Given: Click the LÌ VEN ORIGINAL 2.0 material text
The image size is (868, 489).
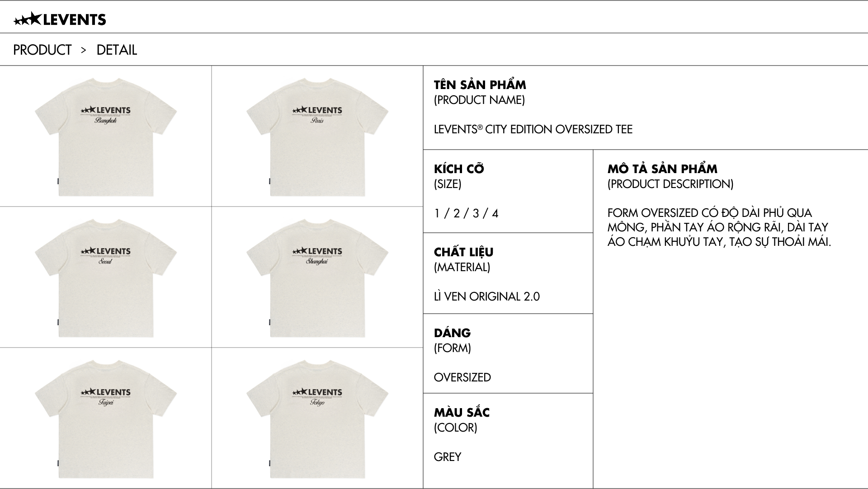Looking at the screenshot, I should click(486, 296).
